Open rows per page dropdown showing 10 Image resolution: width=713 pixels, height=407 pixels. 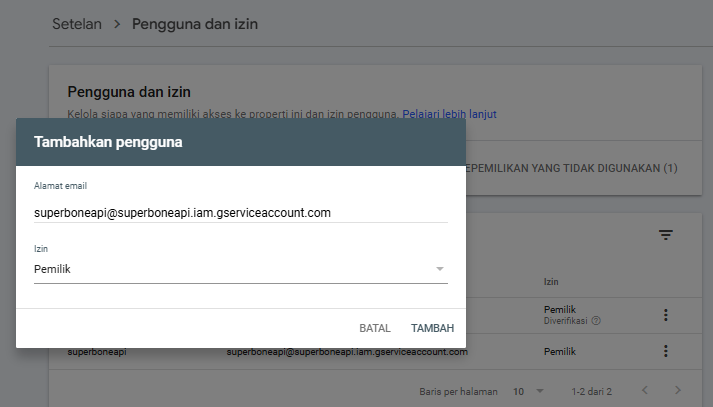coord(528,391)
